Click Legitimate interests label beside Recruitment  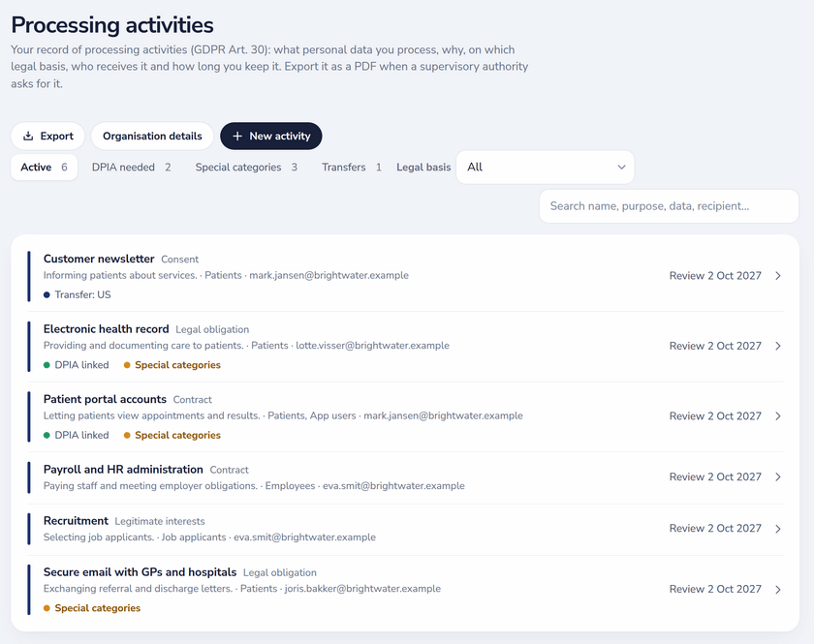(x=160, y=521)
